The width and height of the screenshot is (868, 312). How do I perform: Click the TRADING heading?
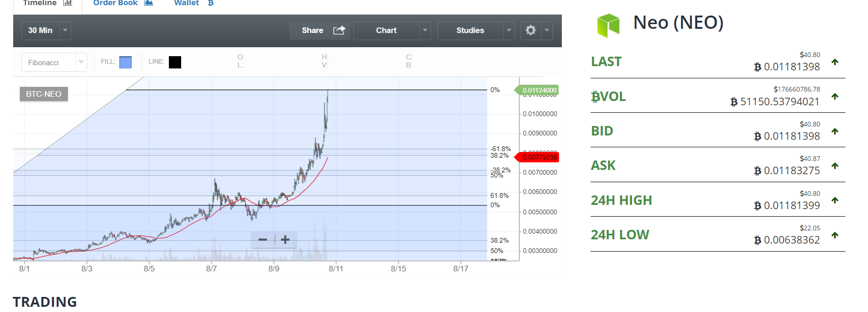coord(45,302)
